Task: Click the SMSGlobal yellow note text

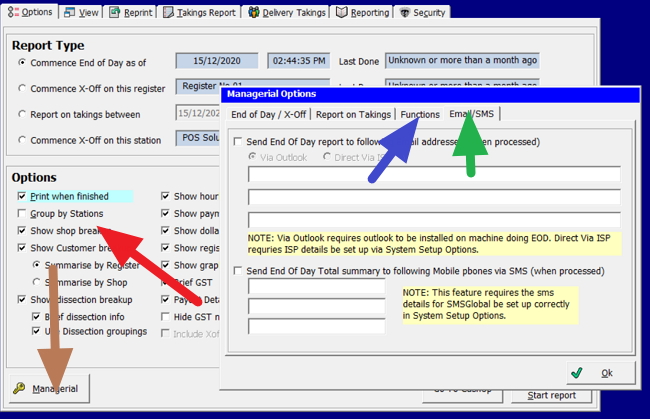Action: click(490, 304)
